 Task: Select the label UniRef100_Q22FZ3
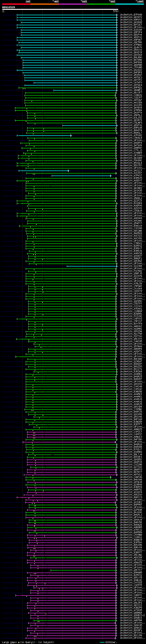tap(131, 201)
